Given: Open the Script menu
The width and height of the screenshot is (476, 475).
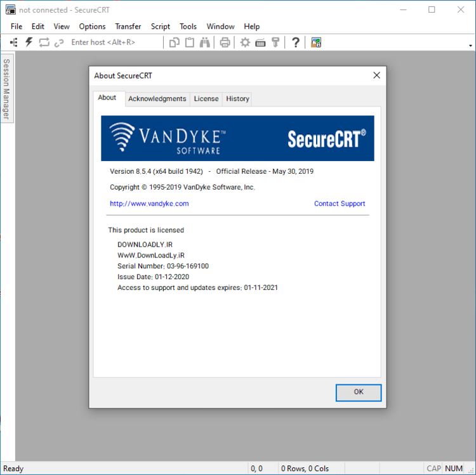Looking at the screenshot, I should pos(161,27).
